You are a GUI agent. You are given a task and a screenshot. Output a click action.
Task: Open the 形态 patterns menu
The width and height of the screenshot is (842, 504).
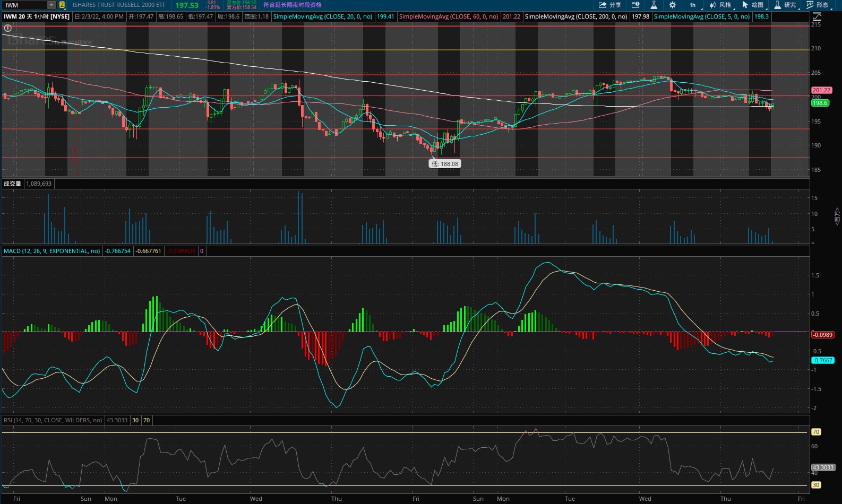818,5
